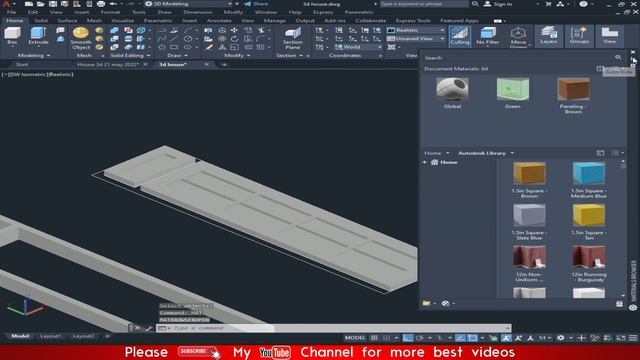This screenshot has height=360, width=640.
Task: Select 1.5in Square - Tan material
Action: click(x=589, y=222)
